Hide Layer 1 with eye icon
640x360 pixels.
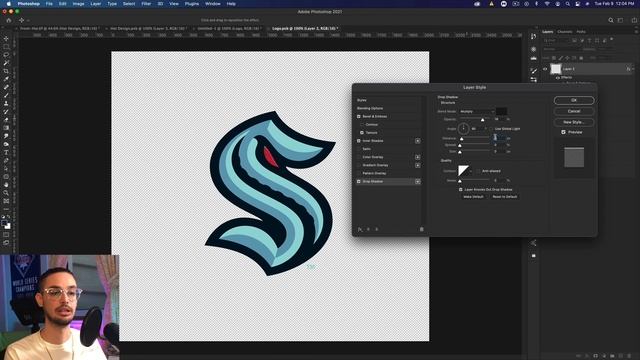(544, 69)
